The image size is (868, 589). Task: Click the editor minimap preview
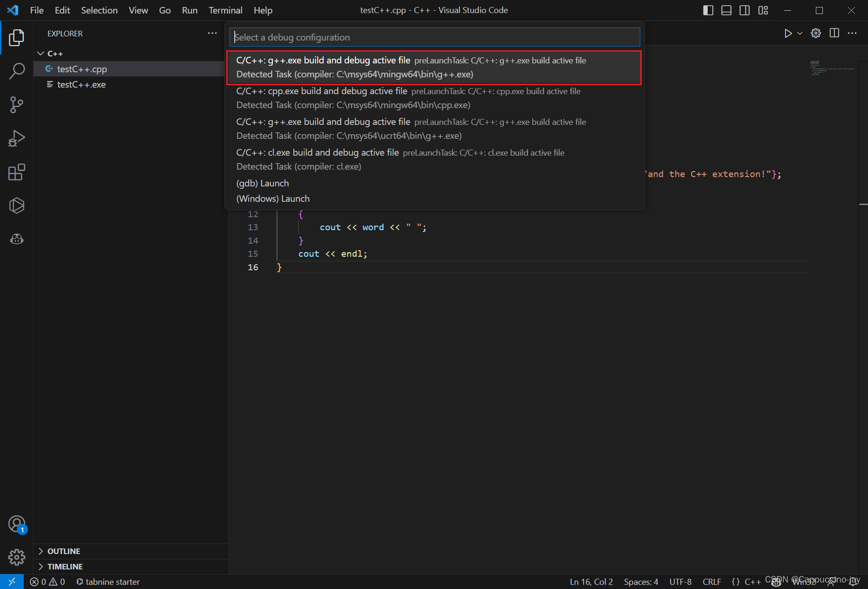832,68
